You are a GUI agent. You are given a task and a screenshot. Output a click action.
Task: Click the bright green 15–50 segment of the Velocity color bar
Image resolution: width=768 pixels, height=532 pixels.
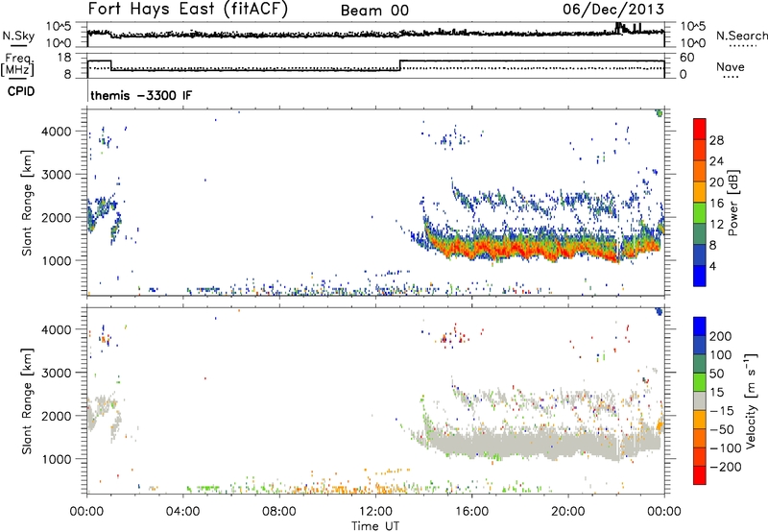(x=700, y=382)
